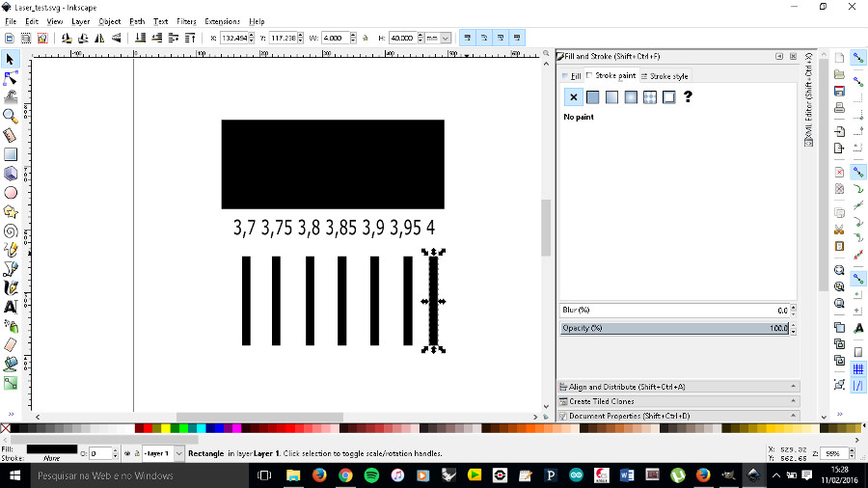Select Flat color stroke paint button
Image resolution: width=868 pixels, height=488 pixels.
click(592, 97)
